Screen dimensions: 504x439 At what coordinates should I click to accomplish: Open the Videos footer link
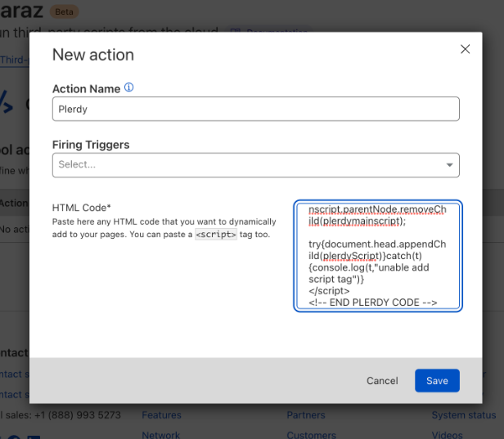click(447, 435)
